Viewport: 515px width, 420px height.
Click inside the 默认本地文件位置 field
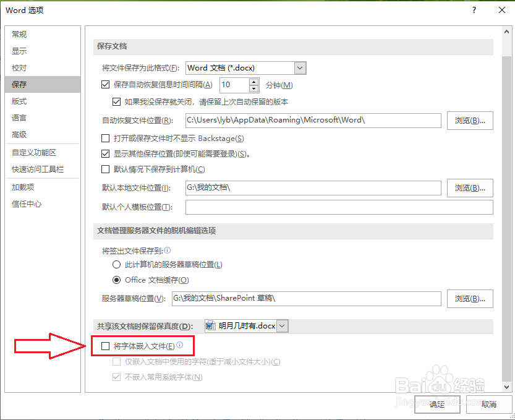pos(309,186)
